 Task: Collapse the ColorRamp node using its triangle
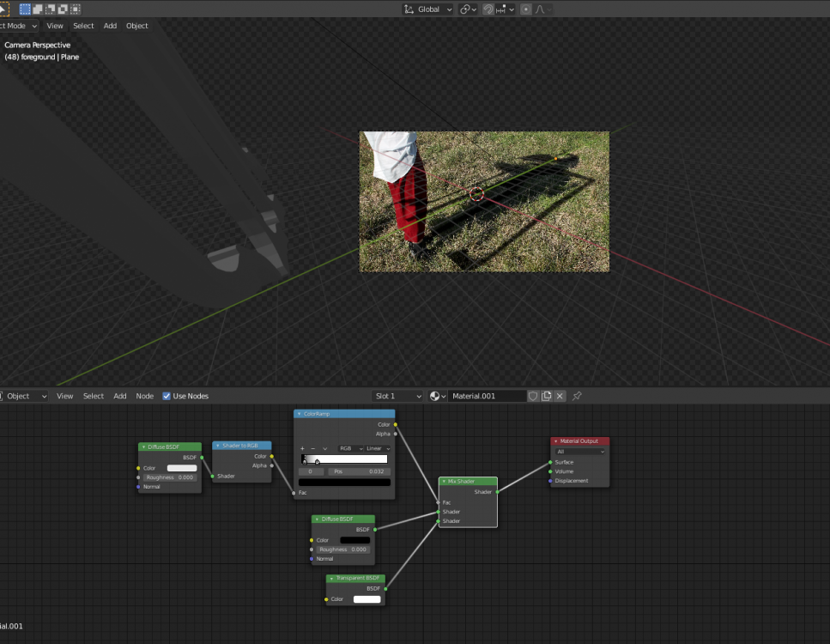point(300,414)
